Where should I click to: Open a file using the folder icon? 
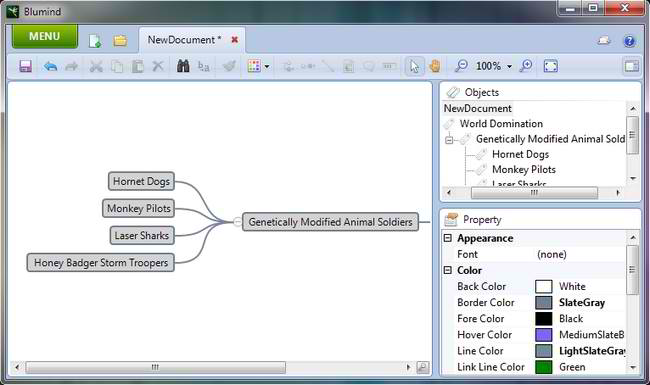coord(120,41)
